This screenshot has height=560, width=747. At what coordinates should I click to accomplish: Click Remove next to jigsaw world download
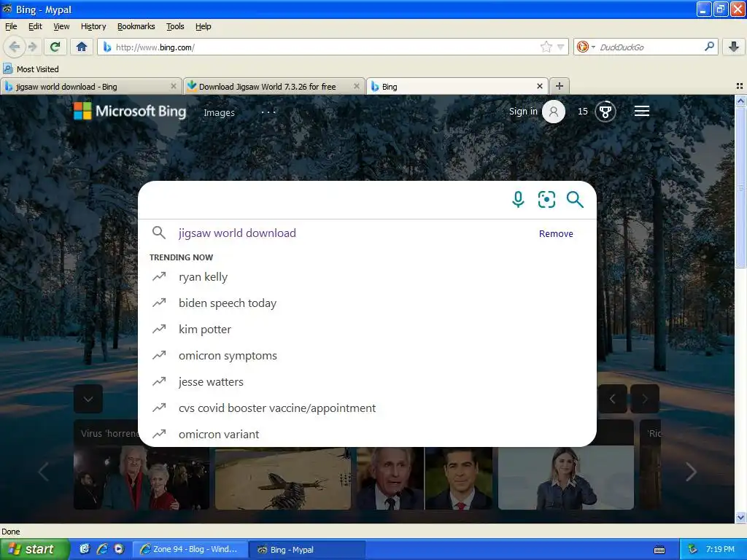[556, 233]
